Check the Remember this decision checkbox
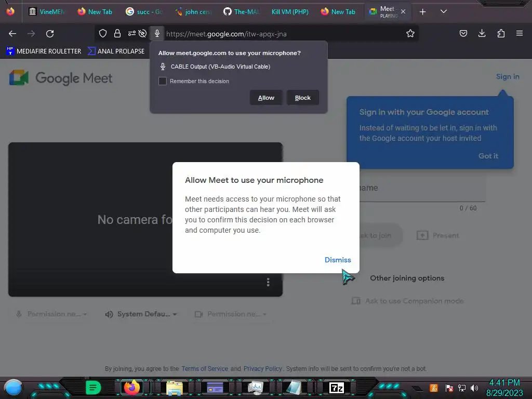Image resolution: width=532 pixels, height=399 pixels. point(163,81)
